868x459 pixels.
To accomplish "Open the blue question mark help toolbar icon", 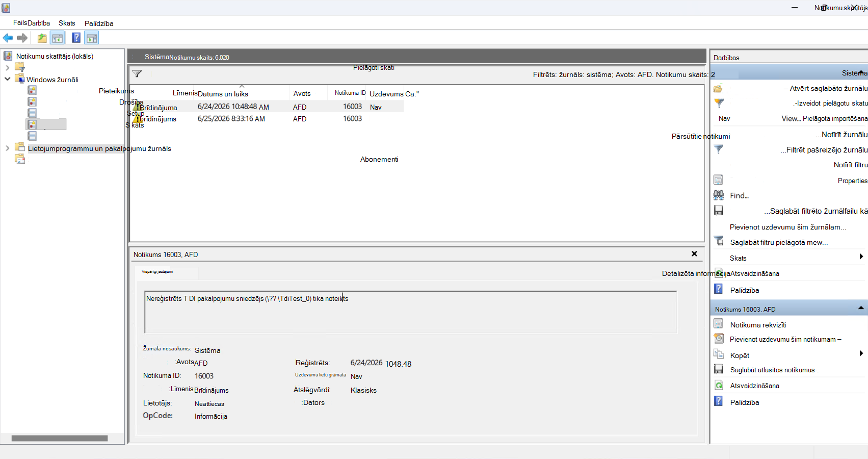I will pos(76,38).
